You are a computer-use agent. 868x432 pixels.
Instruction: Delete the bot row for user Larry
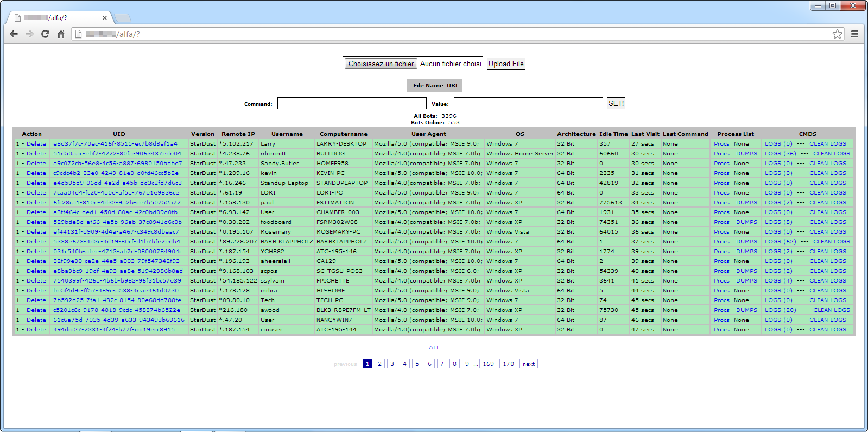36,144
